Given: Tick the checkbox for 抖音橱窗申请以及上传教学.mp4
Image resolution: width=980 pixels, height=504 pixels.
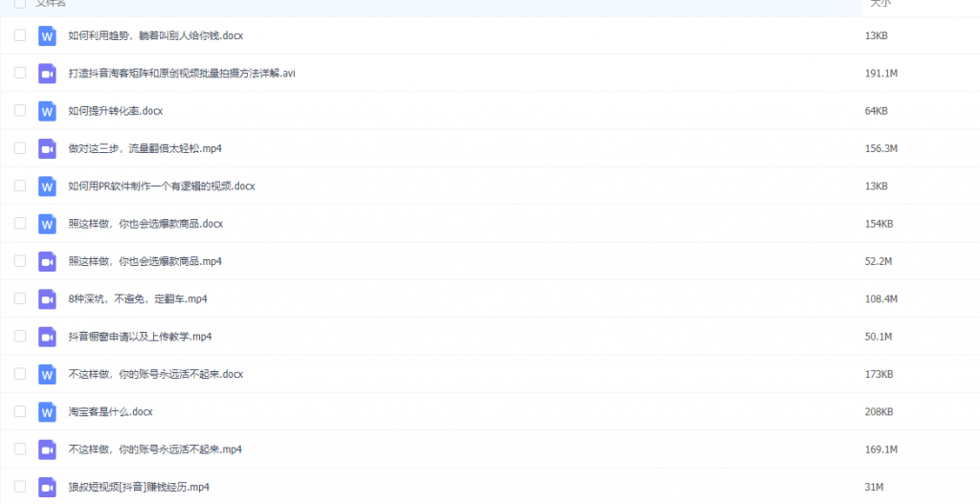Looking at the screenshot, I should [20, 336].
